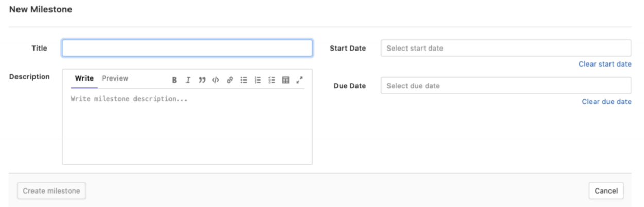Insert a blockquote in the description
This screenshot has width=644, height=207.
tap(202, 80)
